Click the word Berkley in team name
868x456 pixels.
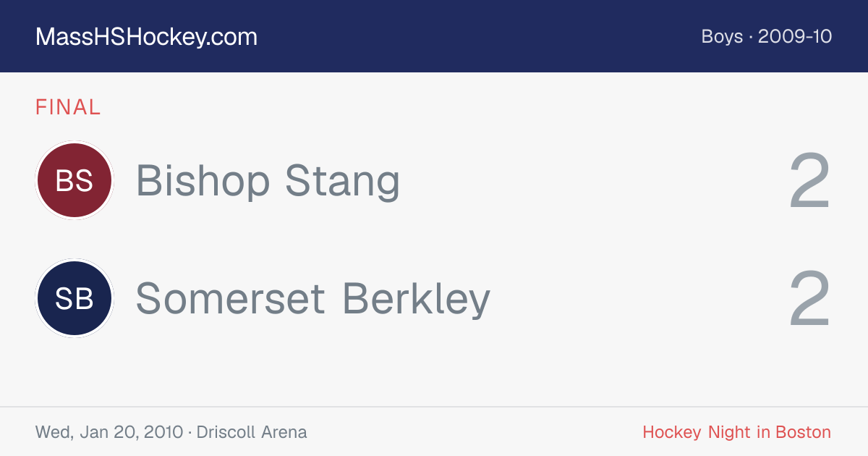(417, 298)
